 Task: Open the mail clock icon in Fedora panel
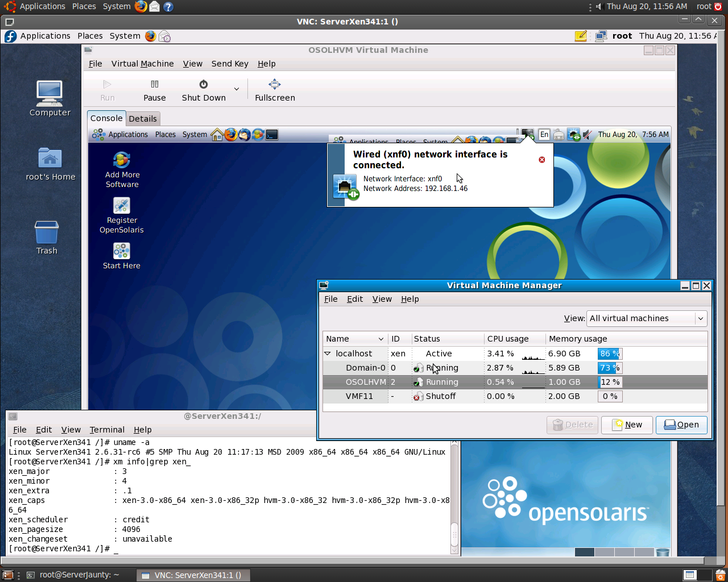pyautogui.click(x=164, y=36)
